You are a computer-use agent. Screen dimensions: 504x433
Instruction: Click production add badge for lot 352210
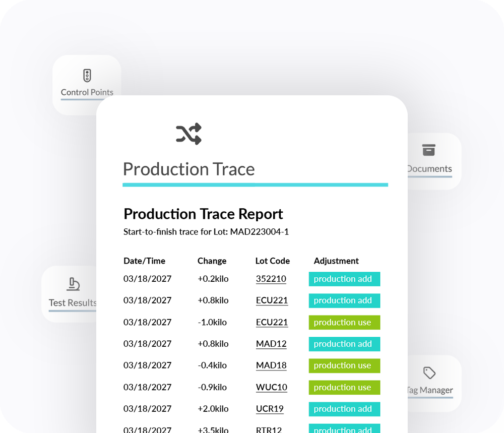[344, 279]
